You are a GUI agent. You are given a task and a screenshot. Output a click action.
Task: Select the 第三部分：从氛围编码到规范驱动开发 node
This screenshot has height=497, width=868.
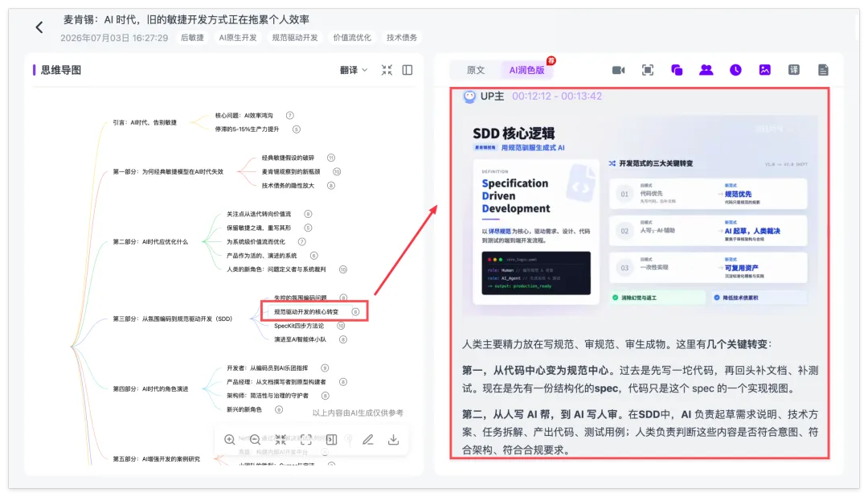[173, 318]
